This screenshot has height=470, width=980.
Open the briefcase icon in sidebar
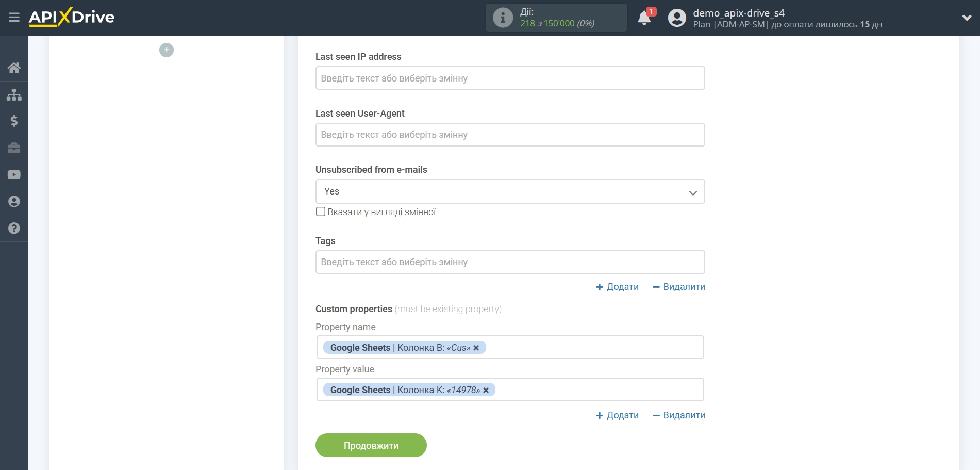pyautogui.click(x=14, y=148)
